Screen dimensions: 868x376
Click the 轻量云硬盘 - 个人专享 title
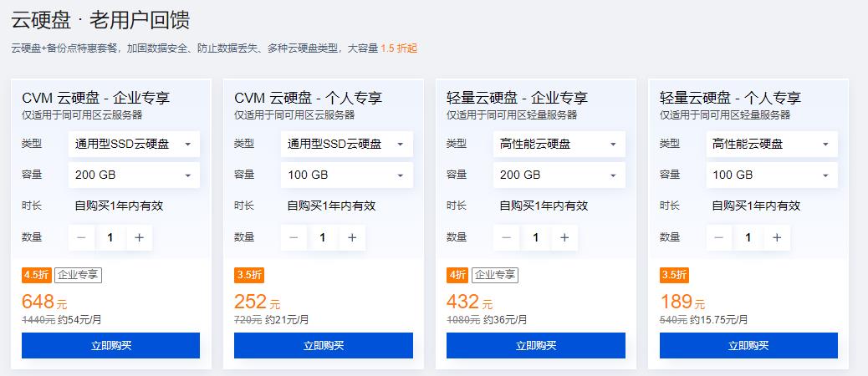730,99
